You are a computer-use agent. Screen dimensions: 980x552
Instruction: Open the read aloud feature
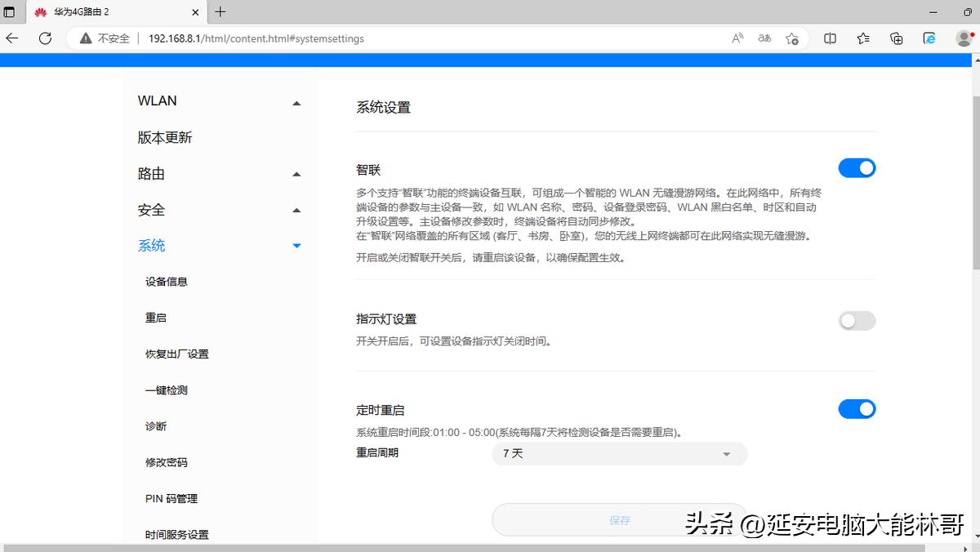[737, 38]
